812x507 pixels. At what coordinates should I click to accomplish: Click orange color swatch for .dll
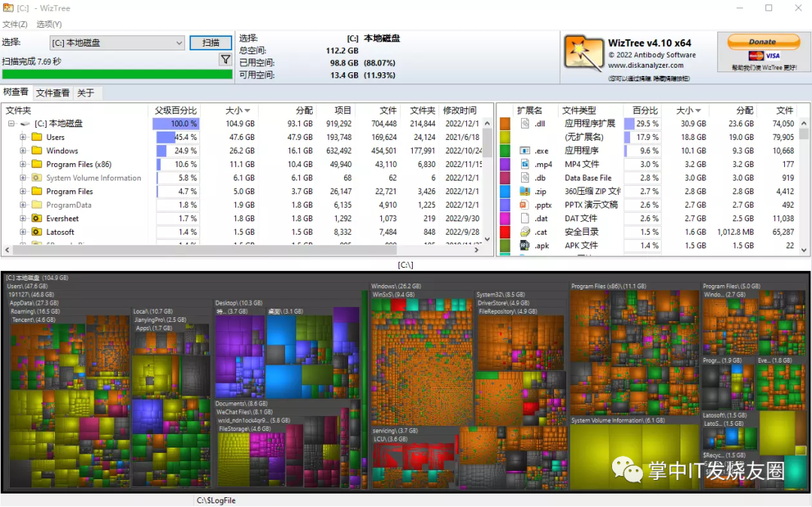point(505,124)
